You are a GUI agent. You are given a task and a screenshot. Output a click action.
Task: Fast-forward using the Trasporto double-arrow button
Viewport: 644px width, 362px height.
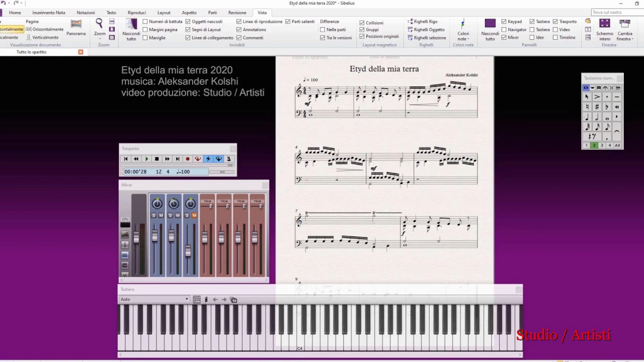point(167,159)
